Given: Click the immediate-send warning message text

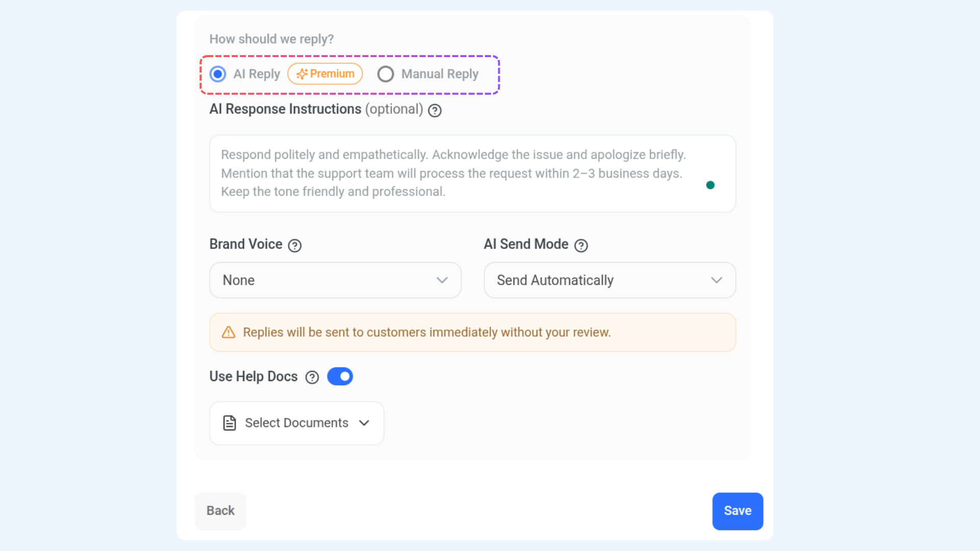Looking at the screenshot, I should pyautogui.click(x=427, y=333).
